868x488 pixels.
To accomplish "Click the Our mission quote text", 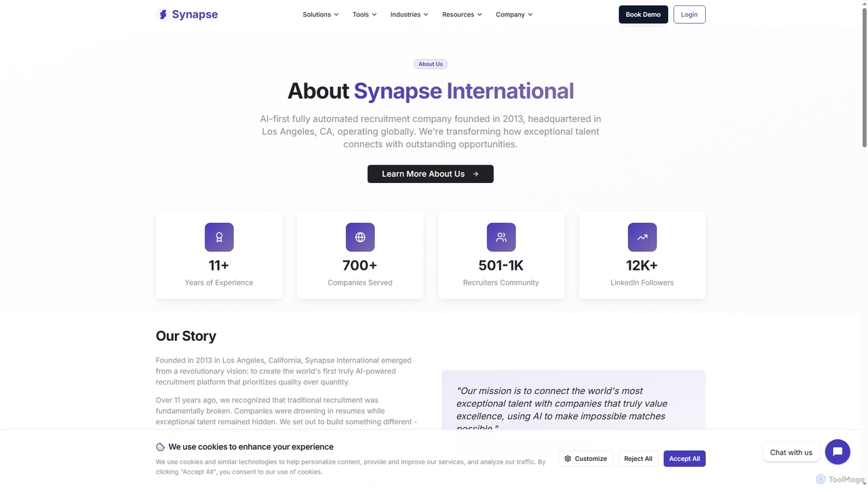I will click(x=561, y=409).
